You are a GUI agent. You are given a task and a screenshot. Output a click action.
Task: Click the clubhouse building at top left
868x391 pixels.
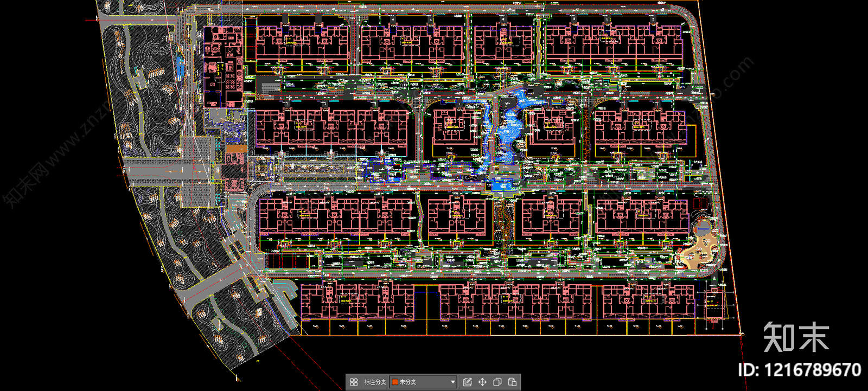[223, 65]
